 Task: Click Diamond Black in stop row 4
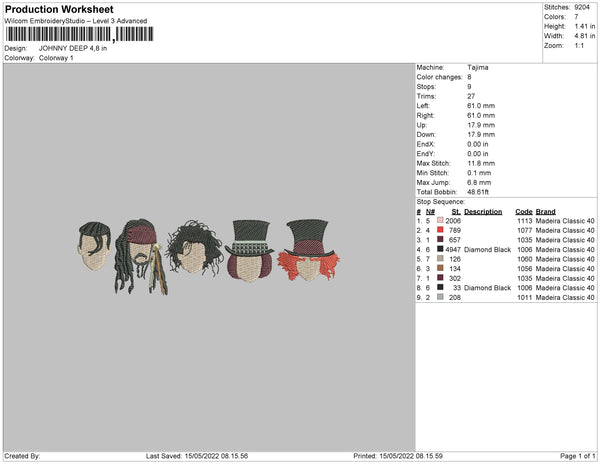(488, 249)
